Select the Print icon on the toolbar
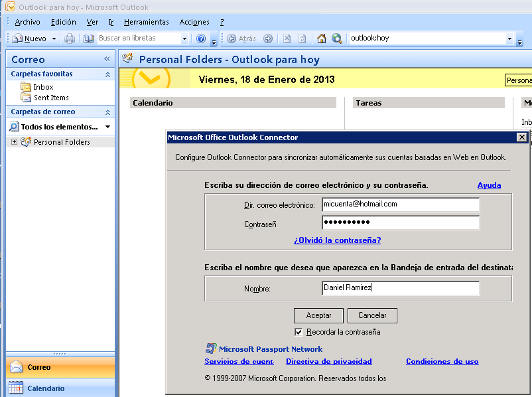This screenshot has width=532, height=397. click(69, 38)
